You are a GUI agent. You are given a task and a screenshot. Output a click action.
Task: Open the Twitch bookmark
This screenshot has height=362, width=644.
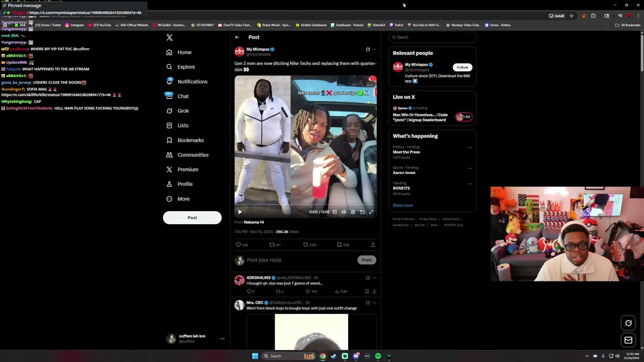(x=396, y=25)
